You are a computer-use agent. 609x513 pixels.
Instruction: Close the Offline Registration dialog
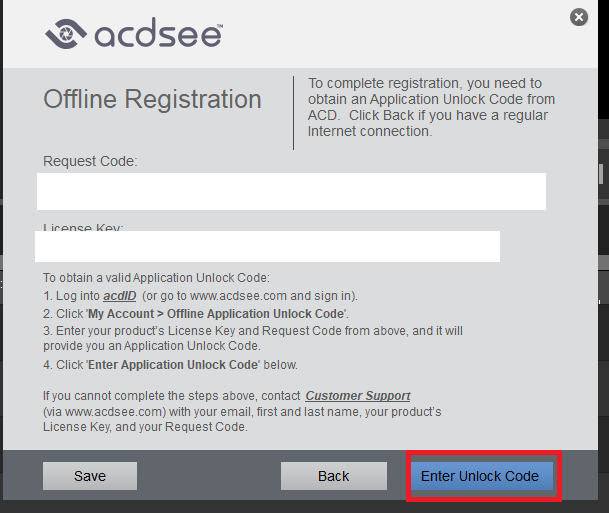[x=578, y=17]
